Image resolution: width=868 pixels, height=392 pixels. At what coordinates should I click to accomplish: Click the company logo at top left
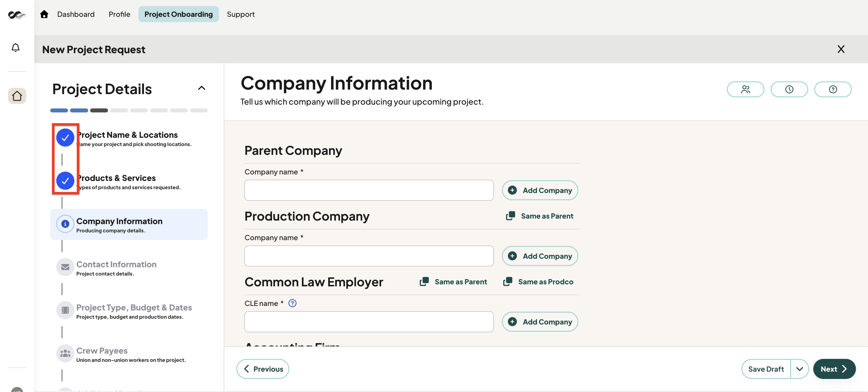[17, 15]
